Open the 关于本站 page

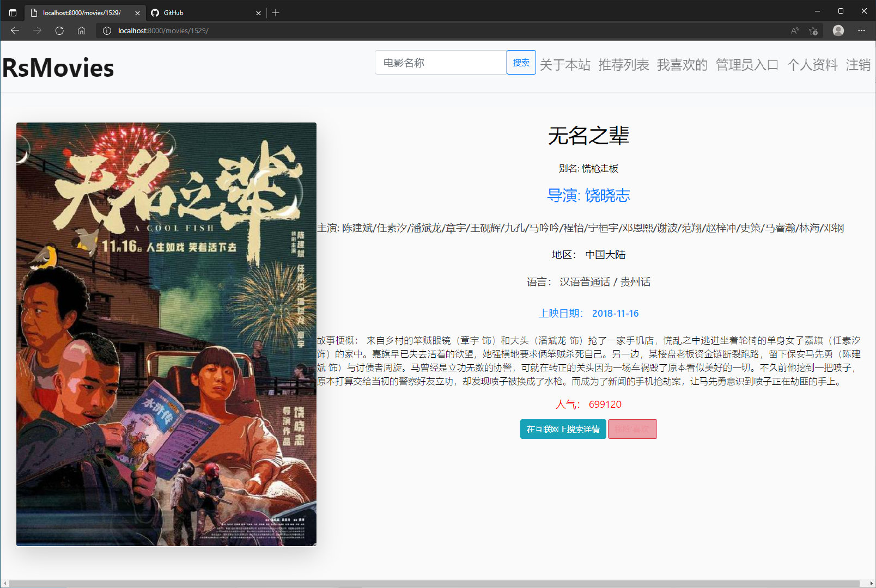565,65
